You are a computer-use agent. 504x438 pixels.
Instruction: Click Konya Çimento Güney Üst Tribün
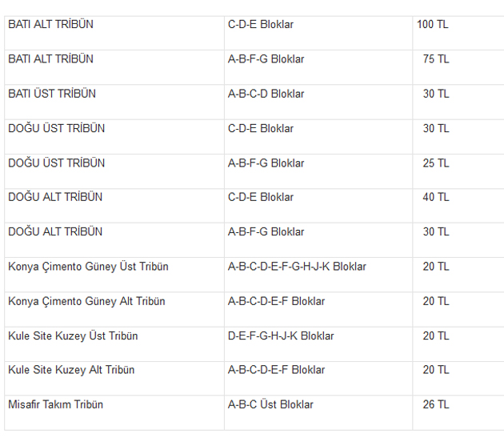(x=88, y=267)
